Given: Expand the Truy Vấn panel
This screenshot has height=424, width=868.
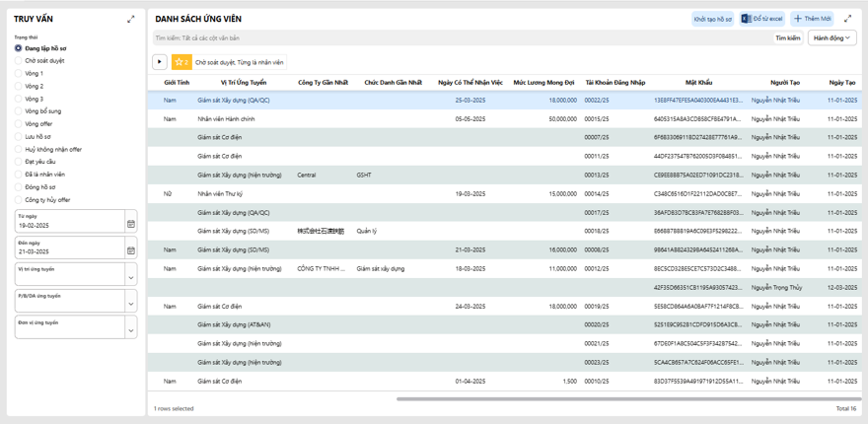Looking at the screenshot, I should click(130, 19).
